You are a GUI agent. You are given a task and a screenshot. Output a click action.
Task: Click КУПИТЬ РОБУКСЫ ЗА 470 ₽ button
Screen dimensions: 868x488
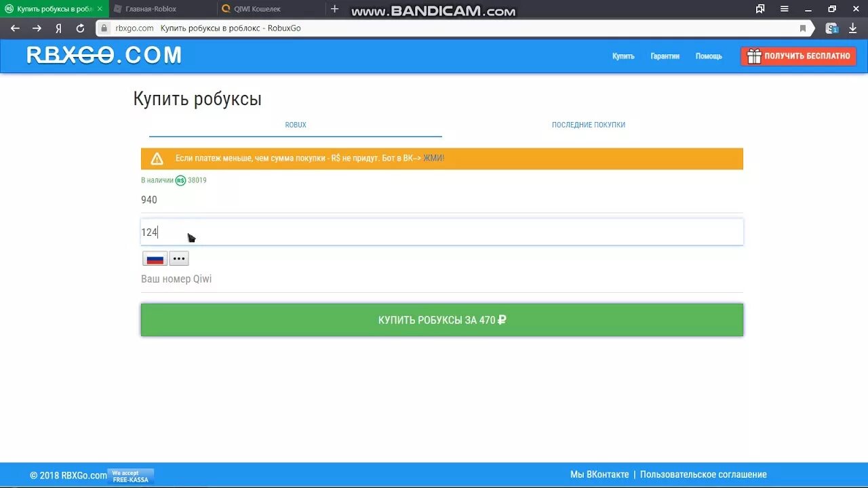pos(442,320)
